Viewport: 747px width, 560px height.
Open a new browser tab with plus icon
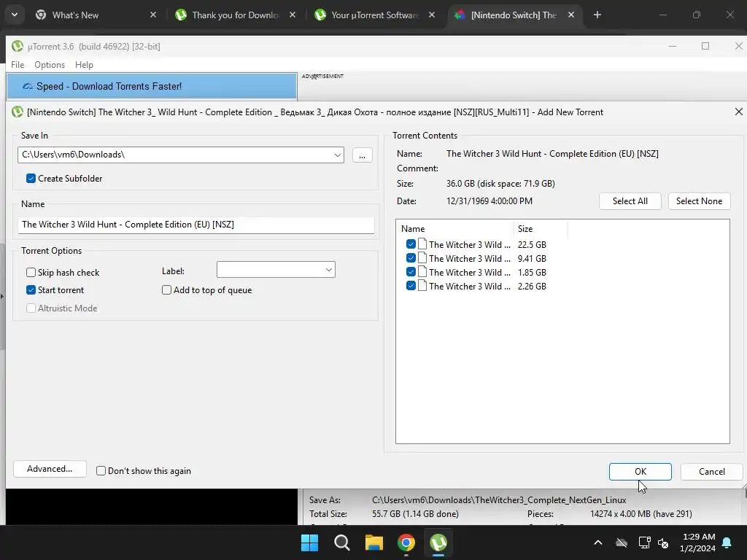tap(597, 15)
